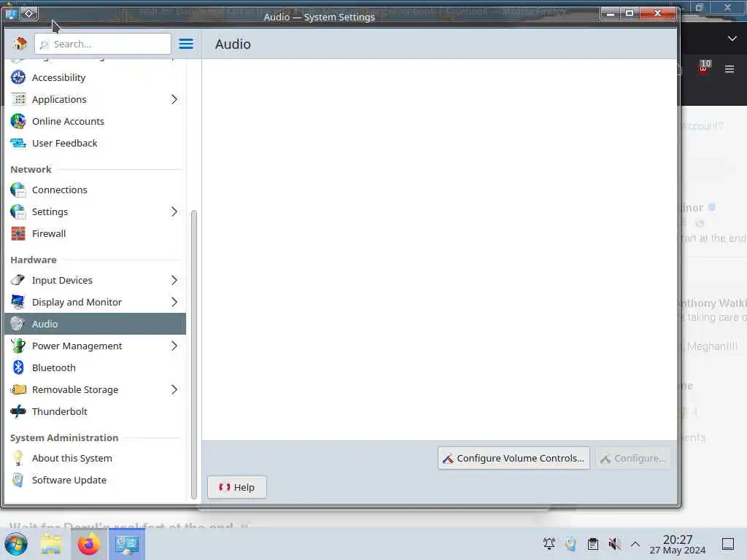Expand hidden tray icons arrow
The width and height of the screenshot is (747, 560).
[635, 544]
